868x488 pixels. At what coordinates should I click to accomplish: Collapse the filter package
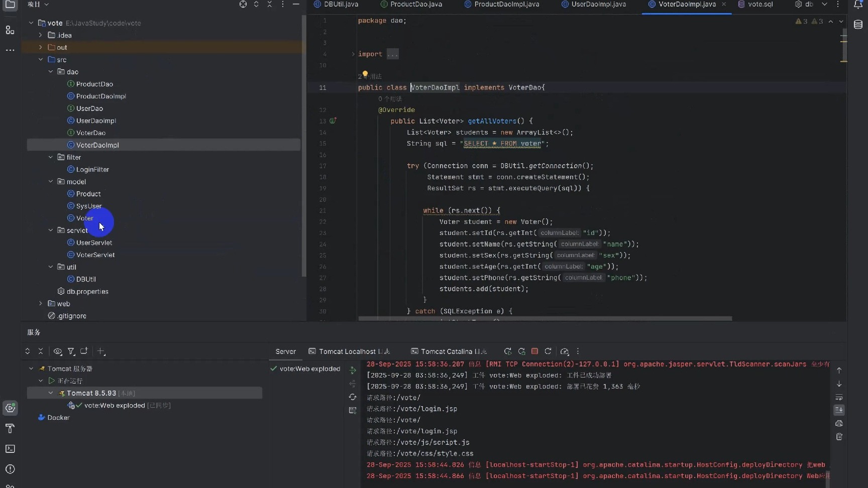click(x=51, y=157)
